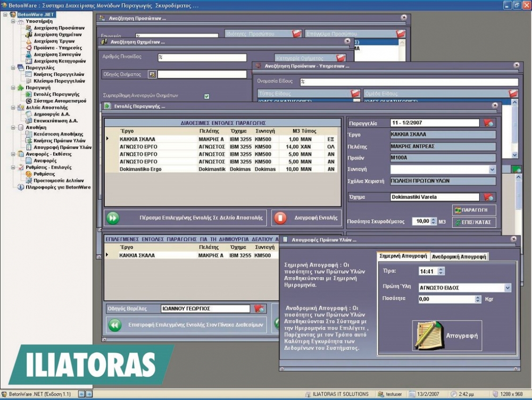Open Επανεκτύπωση Δ.Α. tree item
This screenshot has width=532, height=400.
[56, 121]
